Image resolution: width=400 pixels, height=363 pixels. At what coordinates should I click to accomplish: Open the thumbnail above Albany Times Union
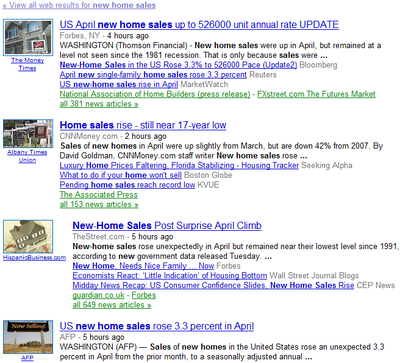pyautogui.click(x=28, y=134)
